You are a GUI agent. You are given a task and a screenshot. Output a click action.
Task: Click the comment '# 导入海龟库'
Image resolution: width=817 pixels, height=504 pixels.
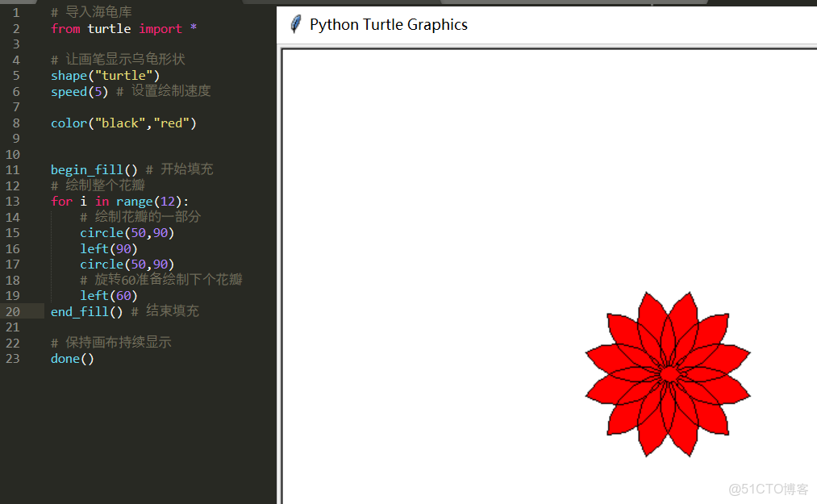(x=91, y=12)
